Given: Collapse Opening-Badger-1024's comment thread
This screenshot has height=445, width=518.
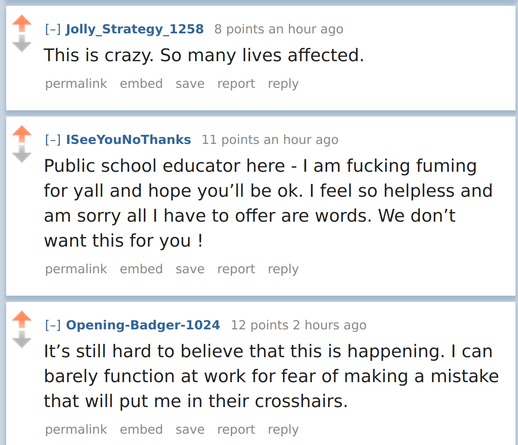Looking at the screenshot, I should click(53, 325).
